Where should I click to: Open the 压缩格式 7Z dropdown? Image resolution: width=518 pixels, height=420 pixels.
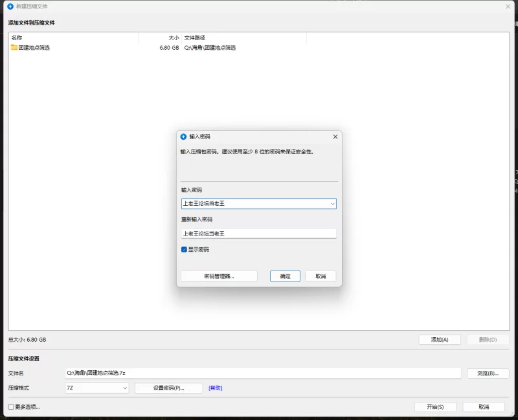(x=96, y=388)
